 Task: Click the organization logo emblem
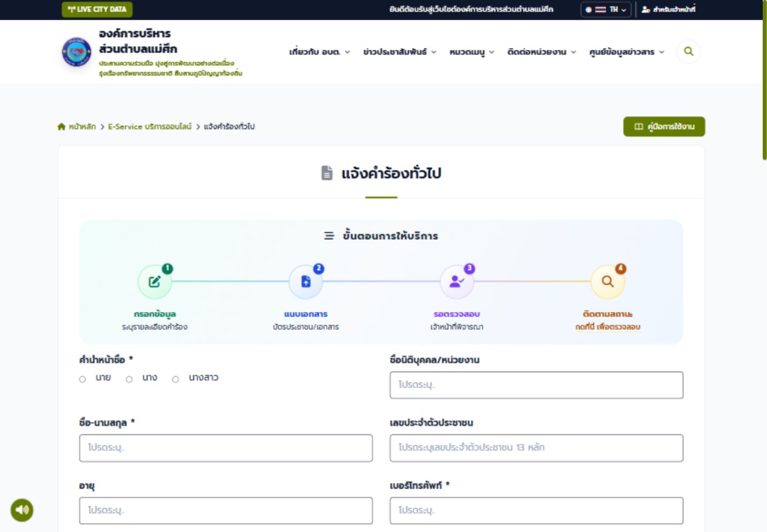tap(77, 52)
